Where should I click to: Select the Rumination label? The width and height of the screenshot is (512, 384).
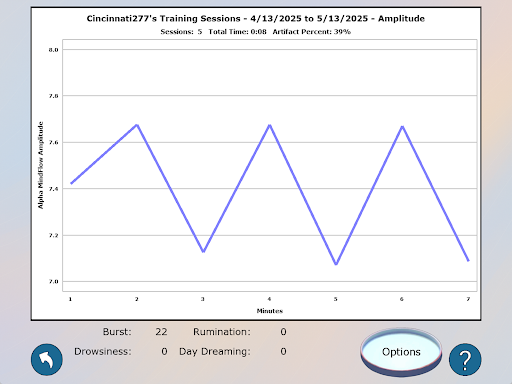coord(222,332)
